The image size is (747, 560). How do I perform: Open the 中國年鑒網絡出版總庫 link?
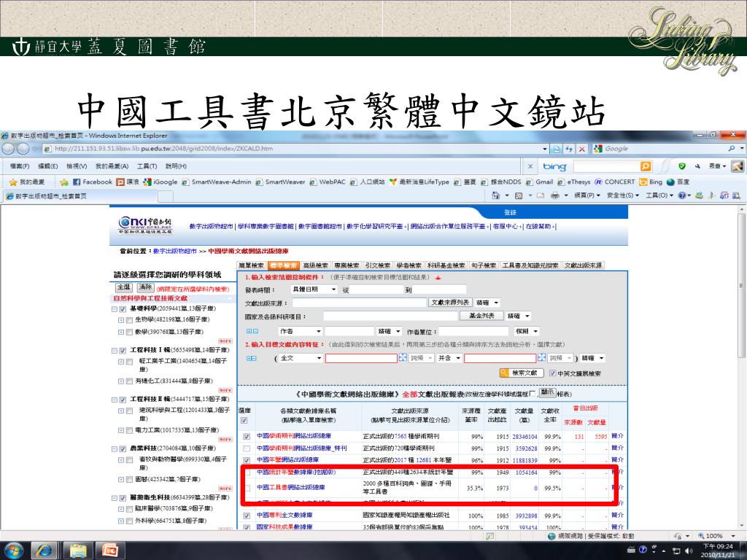(x=287, y=460)
